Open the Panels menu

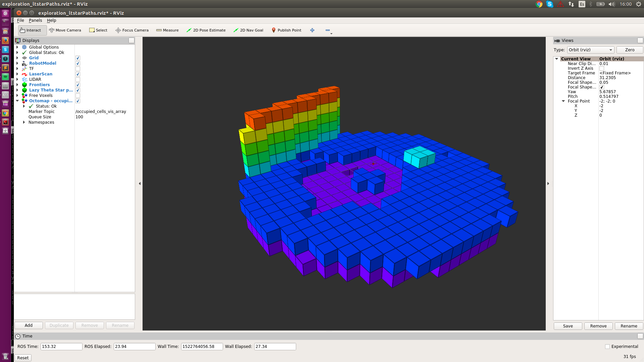click(35, 20)
